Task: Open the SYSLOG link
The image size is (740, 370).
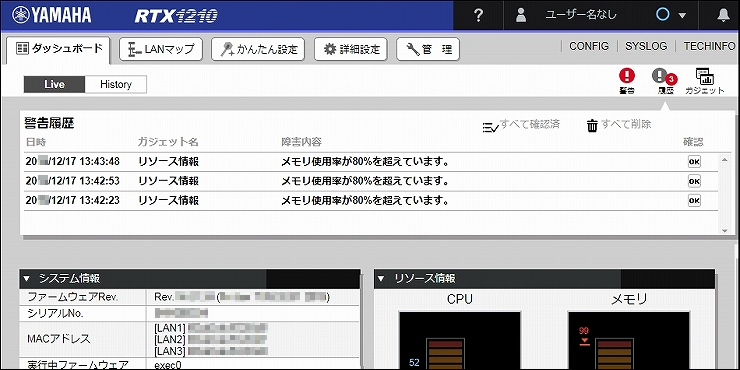Action: 646,46
